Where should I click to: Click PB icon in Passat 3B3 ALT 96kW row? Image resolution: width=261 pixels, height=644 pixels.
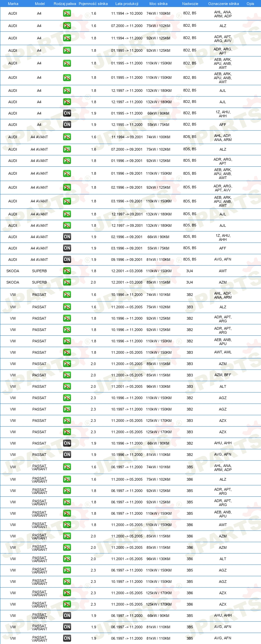(67, 386)
